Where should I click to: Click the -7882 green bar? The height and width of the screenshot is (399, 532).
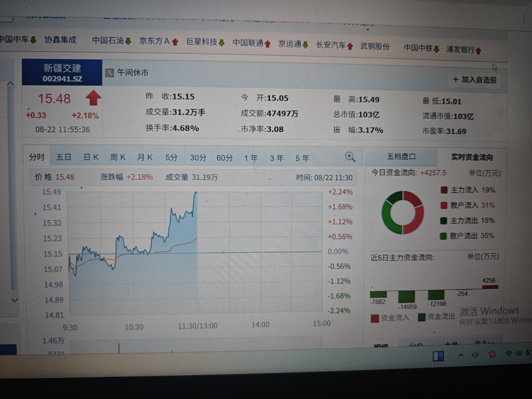coord(378,294)
